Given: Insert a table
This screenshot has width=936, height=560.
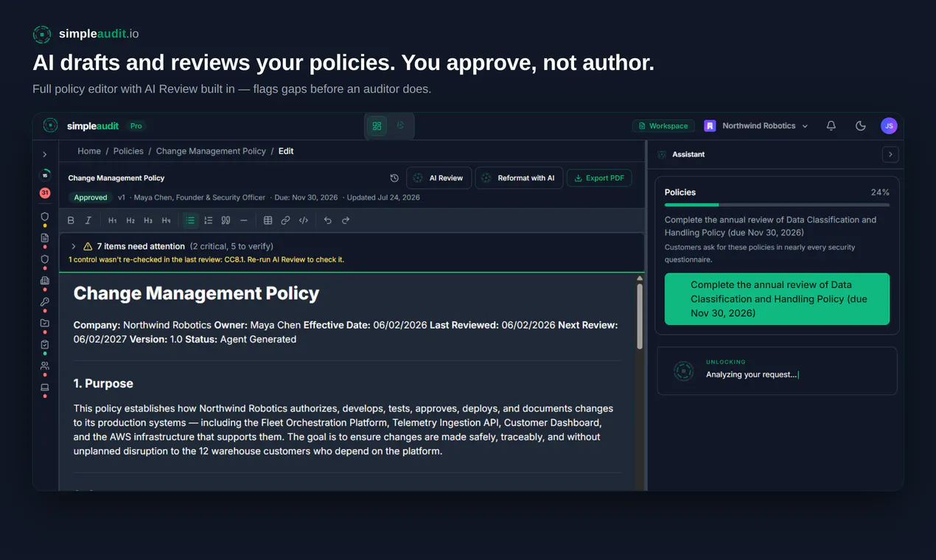Looking at the screenshot, I should tap(268, 220).
